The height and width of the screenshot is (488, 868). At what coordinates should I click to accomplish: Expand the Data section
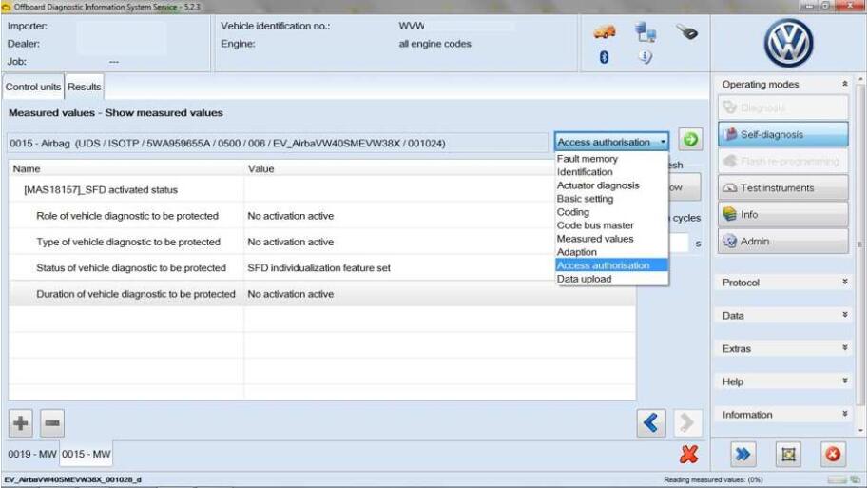tap(845, 315)
